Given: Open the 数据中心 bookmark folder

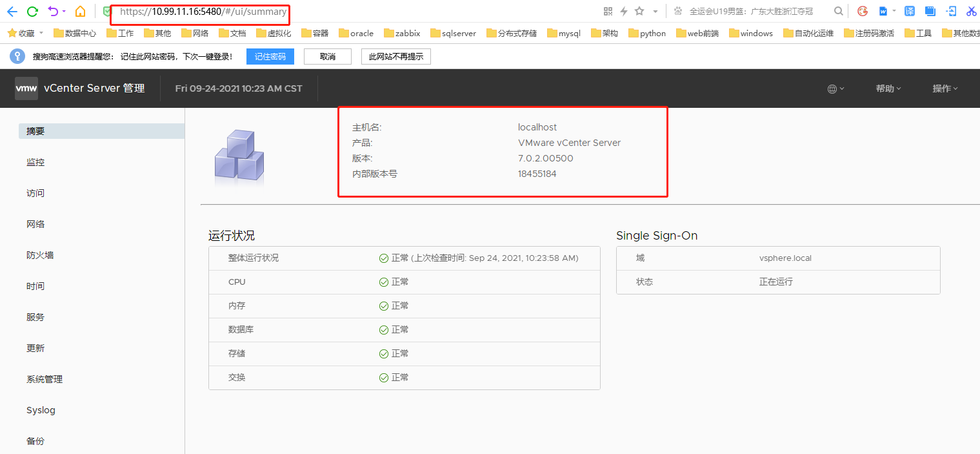Looking at the screenshot, I should [x=75, y=33].
